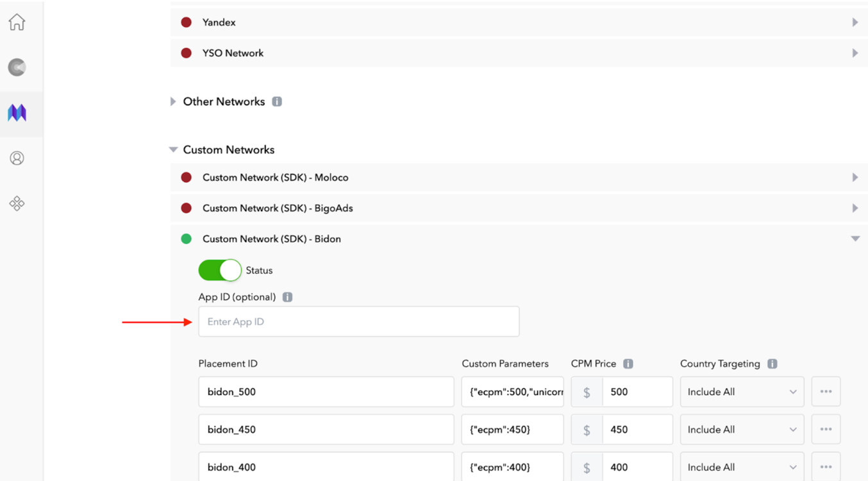Click the Home icon in sidebar

point(17,22)
